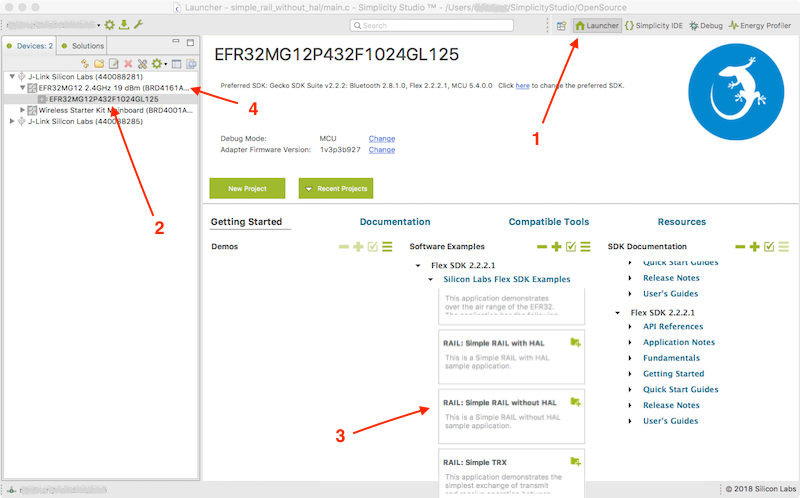This screenshot has height=498, width=800.
Task: Collapse all Demos with the minus icon
Action: 344,247
